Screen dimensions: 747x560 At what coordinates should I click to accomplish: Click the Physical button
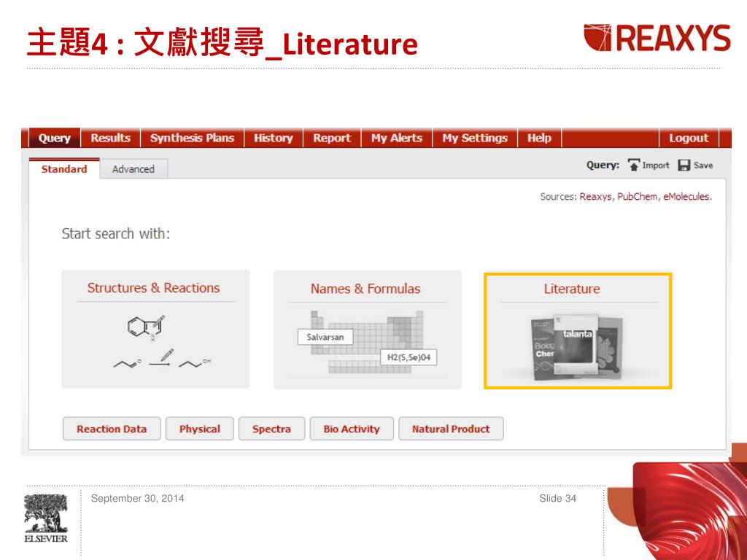[x=200, y=429]
